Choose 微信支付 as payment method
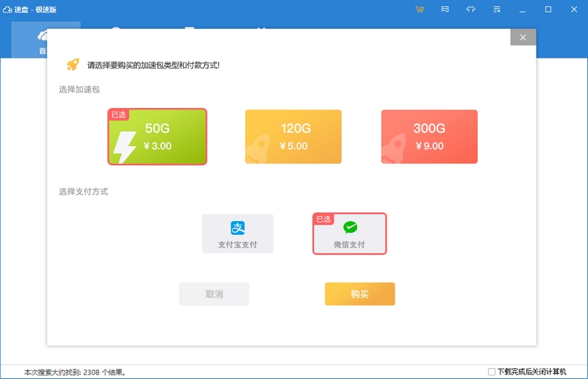This screenshot has height=379, width=588. (x=350, y=234)
